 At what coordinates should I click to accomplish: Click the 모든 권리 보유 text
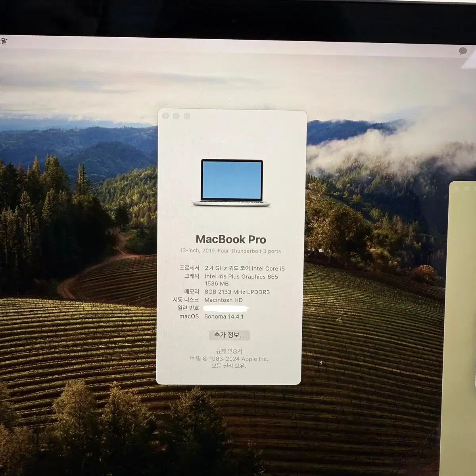coord(229,366)
